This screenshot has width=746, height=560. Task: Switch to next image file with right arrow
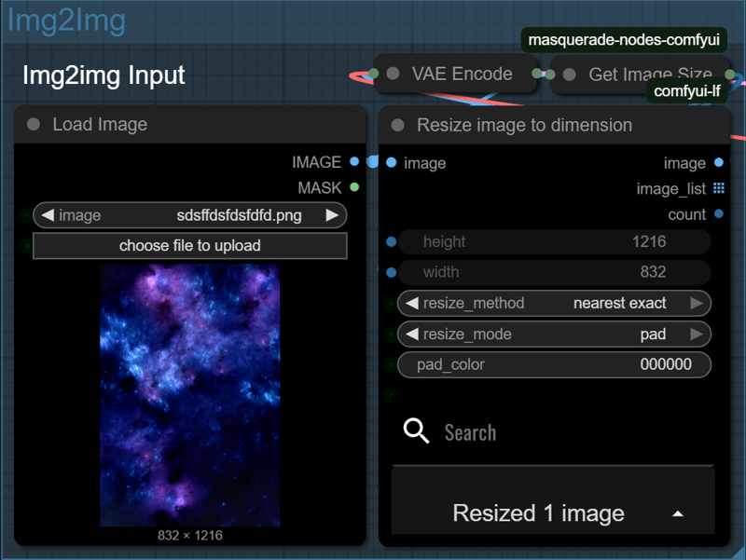coord(332,215)
